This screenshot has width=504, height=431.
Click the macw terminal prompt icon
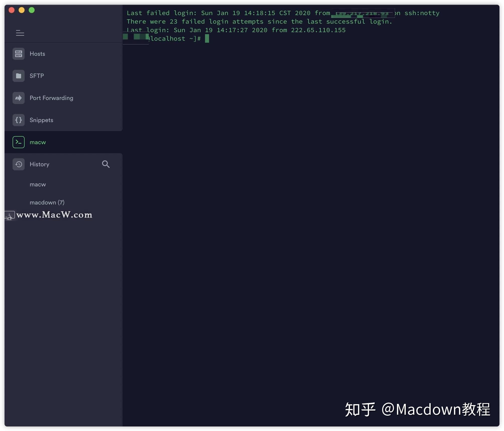(19, 142)
